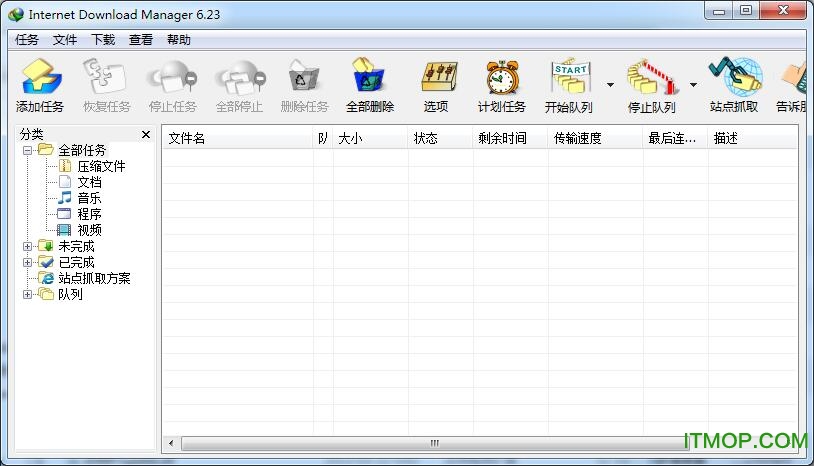Click the IDM title bar application icon
Viewport: 814px width, 466px height.
point(16,15)
